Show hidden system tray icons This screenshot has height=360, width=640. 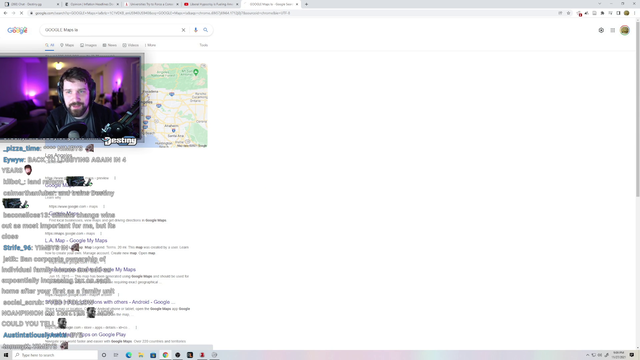click(x=588, y=355)
